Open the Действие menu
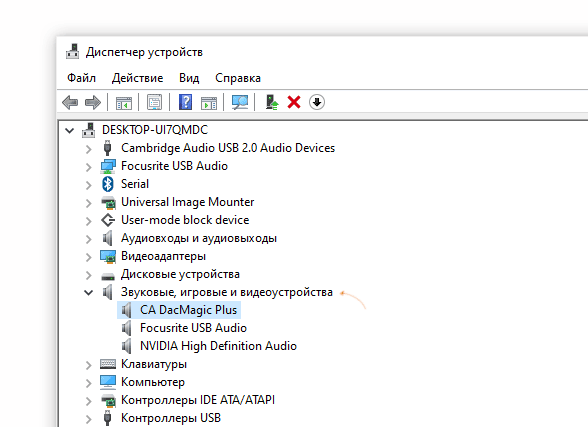This screenshot has width=588, height=427. (x=138, y=78)
